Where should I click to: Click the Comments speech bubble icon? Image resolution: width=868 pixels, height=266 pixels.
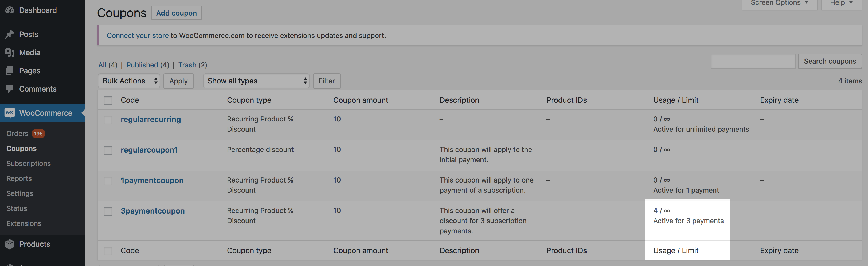pos(10,89)
